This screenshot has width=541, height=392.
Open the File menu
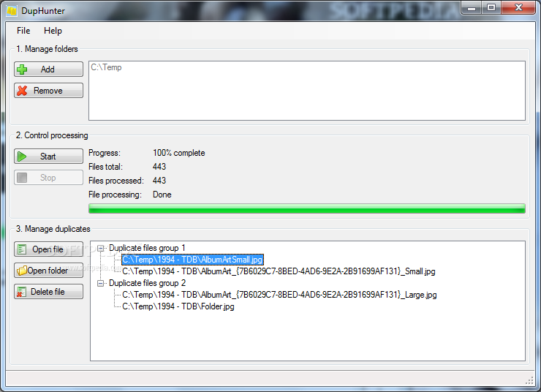point(23,31)
